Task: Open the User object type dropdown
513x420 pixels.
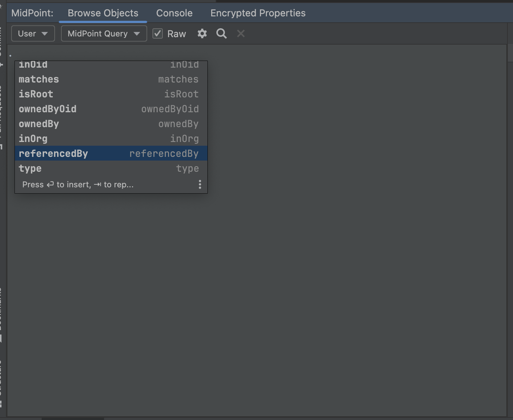Action: [33, 33]
